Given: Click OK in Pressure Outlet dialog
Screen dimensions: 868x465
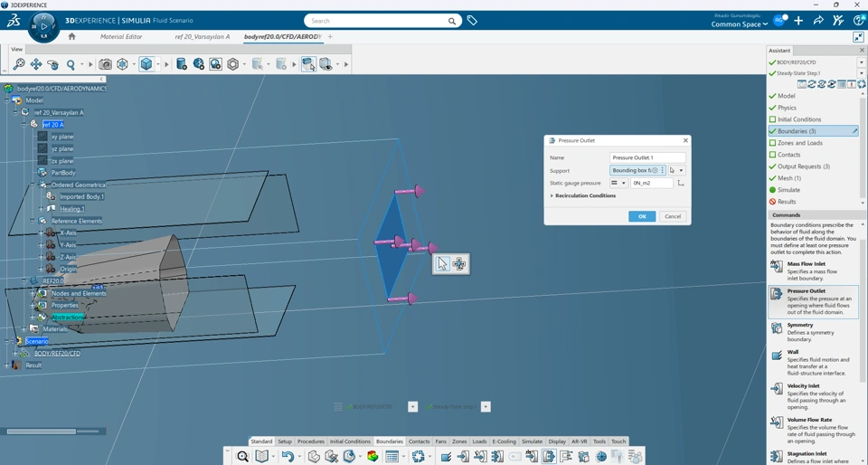Looking at the screenshot, I should pyautogui.click(x=642, y=216).
